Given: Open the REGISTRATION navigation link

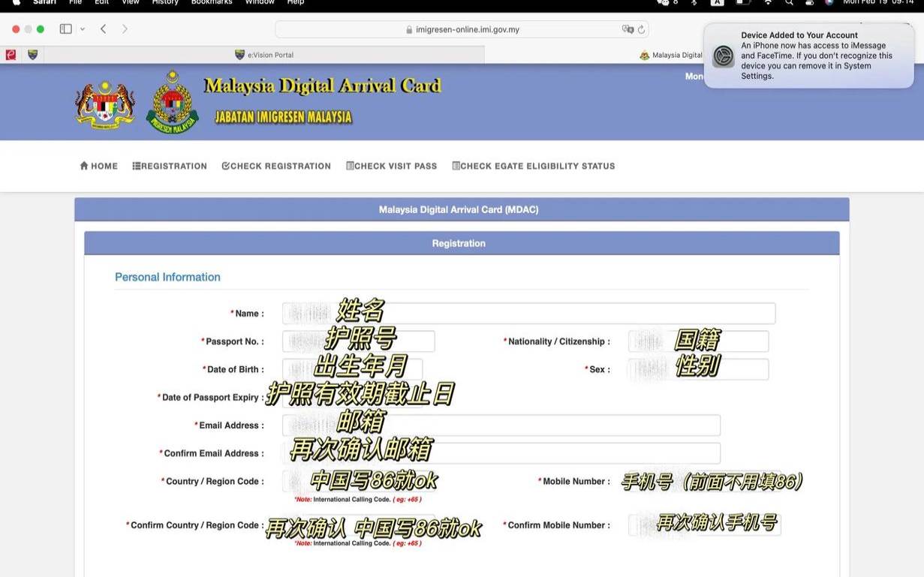Looking at the screenshot, I should click(170, 166).
